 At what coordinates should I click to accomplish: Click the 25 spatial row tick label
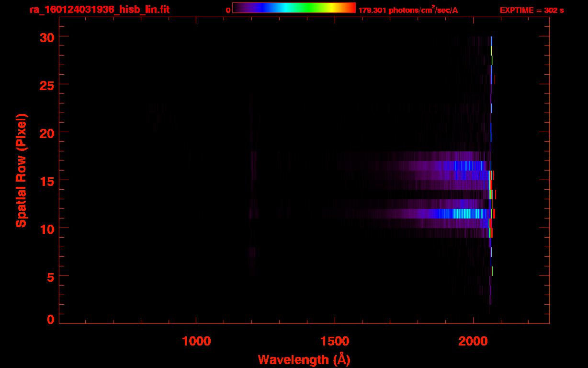(46, 85)
